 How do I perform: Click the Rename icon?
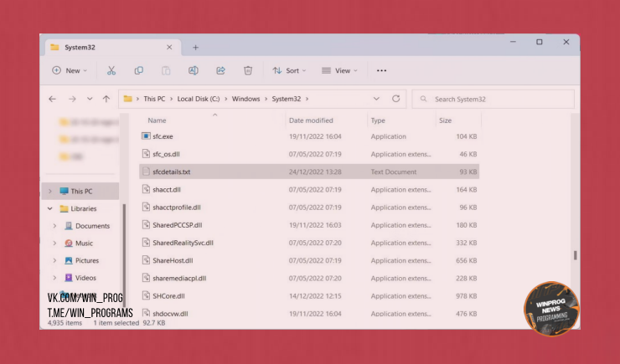click(194, 70)
